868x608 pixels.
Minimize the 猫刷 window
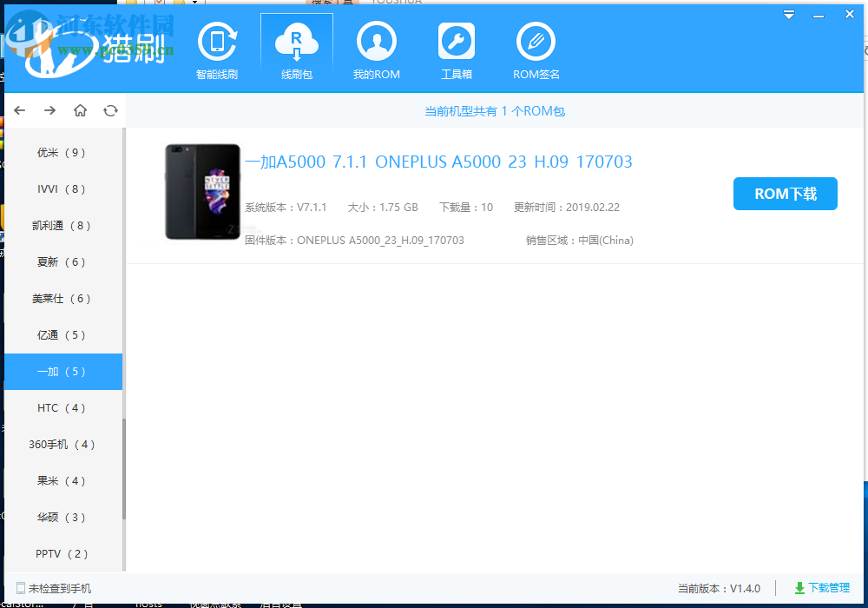[x=819, y=16]
